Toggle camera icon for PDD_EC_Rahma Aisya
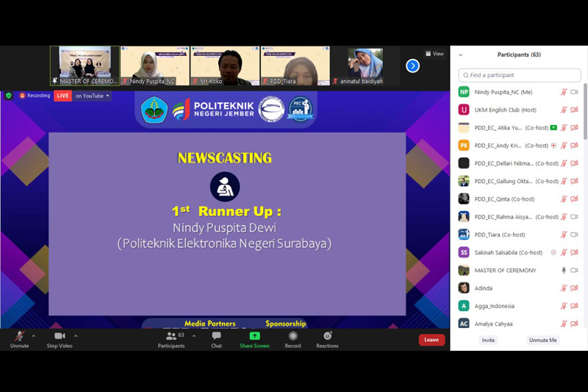The width and height of the screenshot is (588, 392). click(574, 217)
